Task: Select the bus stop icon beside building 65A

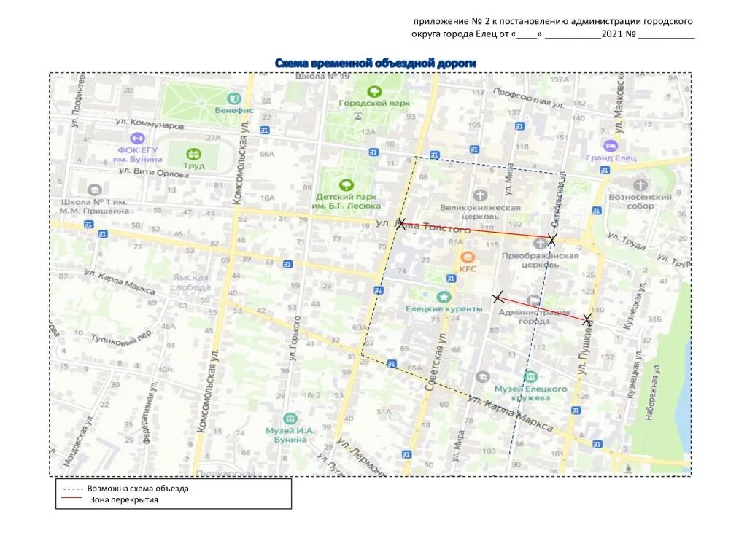Action: [391, 364]
